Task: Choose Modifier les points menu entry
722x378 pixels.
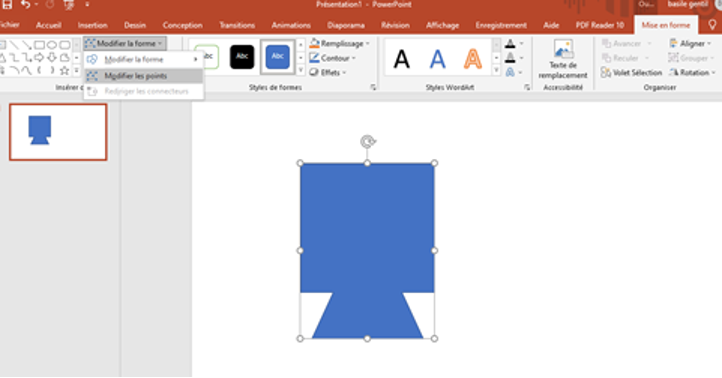Action: 144,76
